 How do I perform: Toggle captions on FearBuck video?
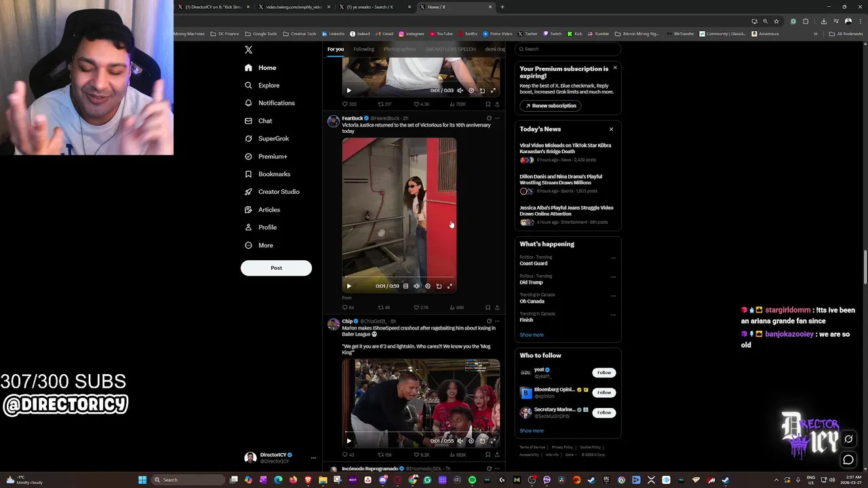click(406, 286)
